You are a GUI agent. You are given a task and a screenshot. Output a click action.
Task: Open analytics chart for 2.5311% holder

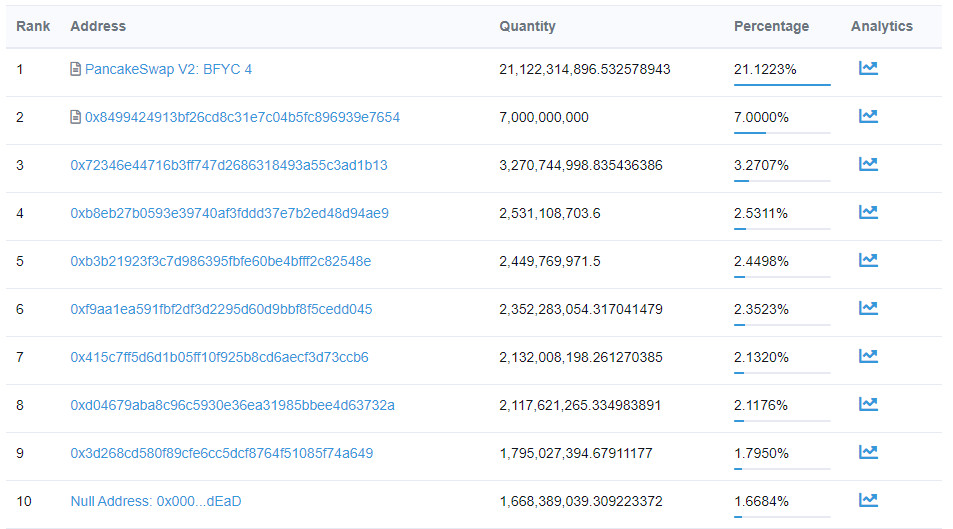click(x=868, y=212)
